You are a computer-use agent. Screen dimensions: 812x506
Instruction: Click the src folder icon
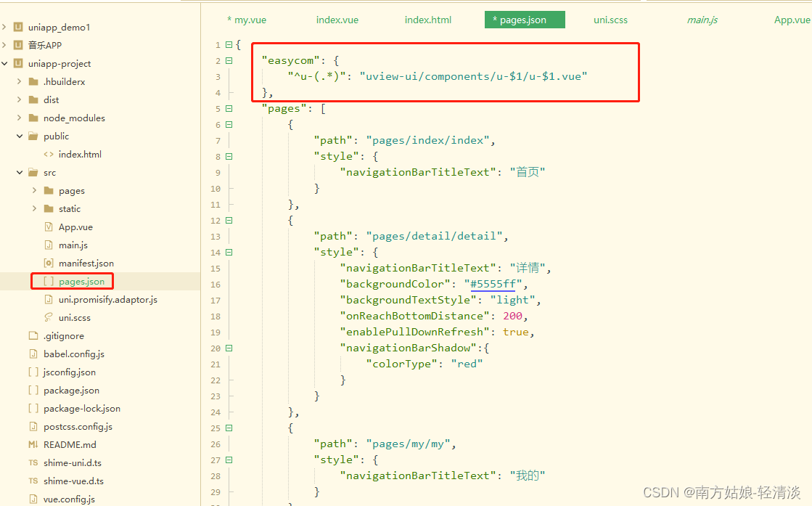tap(33, 172)
